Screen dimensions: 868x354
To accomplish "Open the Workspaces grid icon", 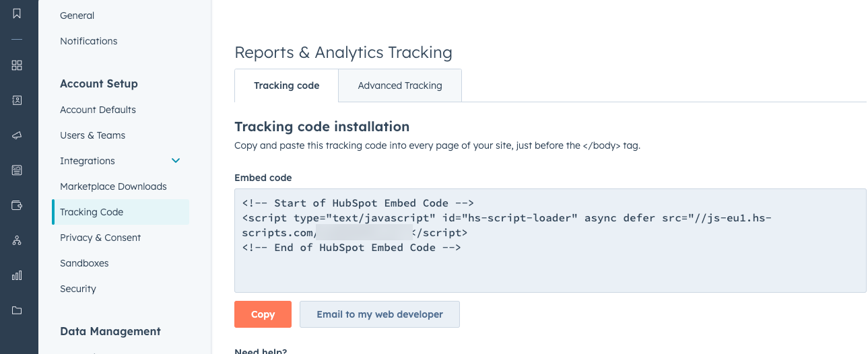I will coord(17,65).
